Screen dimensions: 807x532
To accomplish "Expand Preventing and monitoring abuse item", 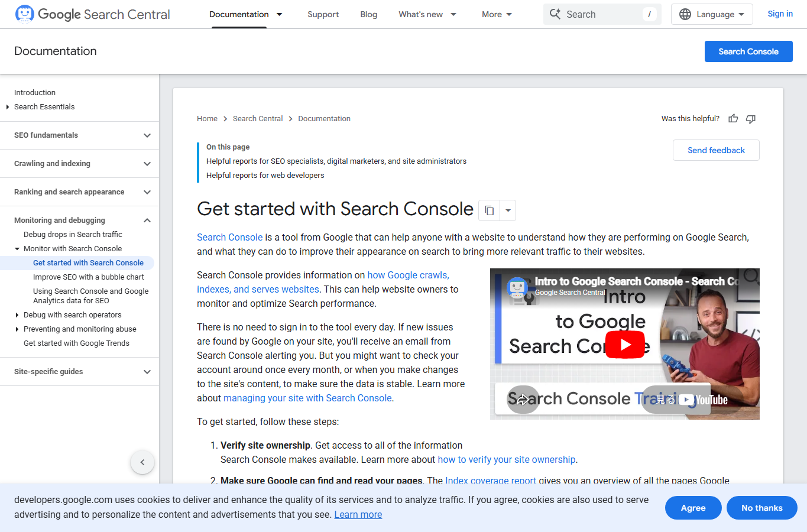I will (x=17, y=329).
